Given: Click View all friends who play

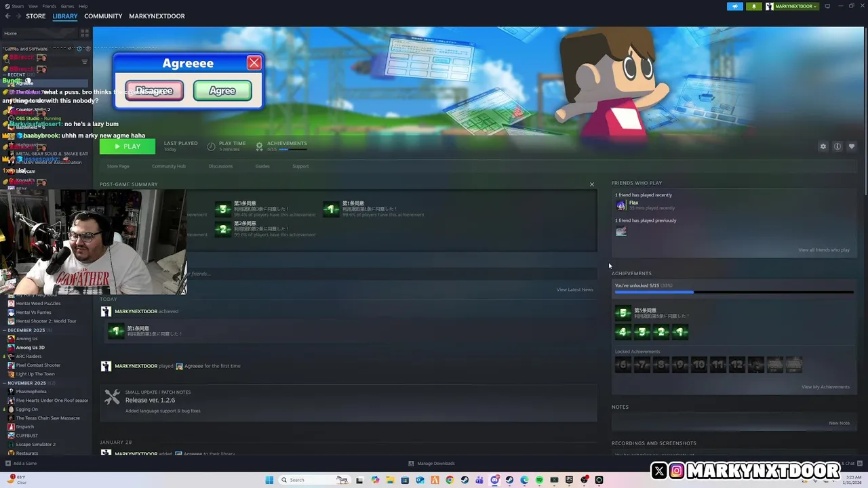Looking at the screenshot, I should click(824, 250).
